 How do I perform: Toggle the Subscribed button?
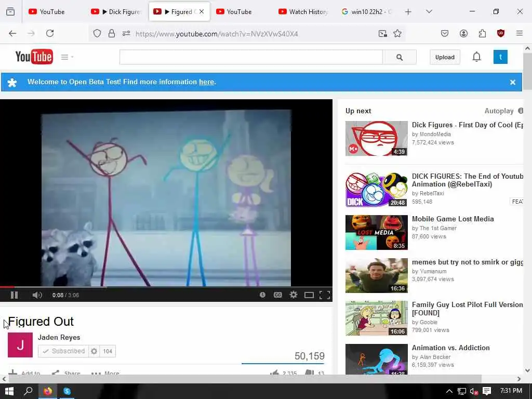63,351
